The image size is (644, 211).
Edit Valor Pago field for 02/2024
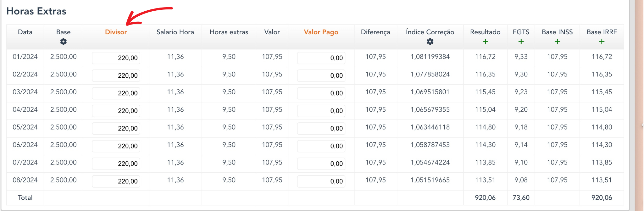tap(321, 75)
